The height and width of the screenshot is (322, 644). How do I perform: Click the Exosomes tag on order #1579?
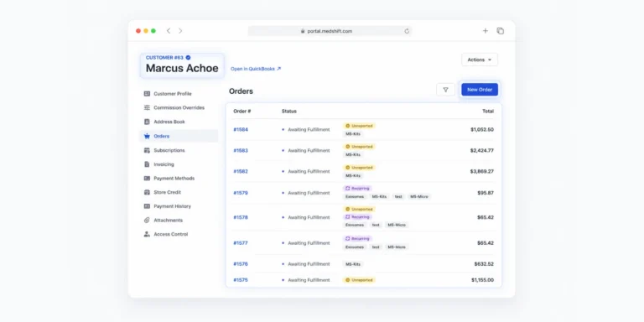pos(355,197)
